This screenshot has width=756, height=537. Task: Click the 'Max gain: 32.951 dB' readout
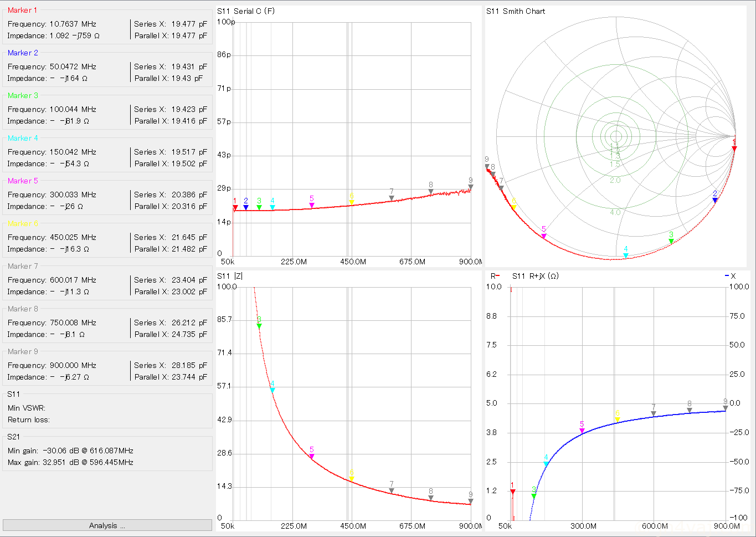[70, 462]
